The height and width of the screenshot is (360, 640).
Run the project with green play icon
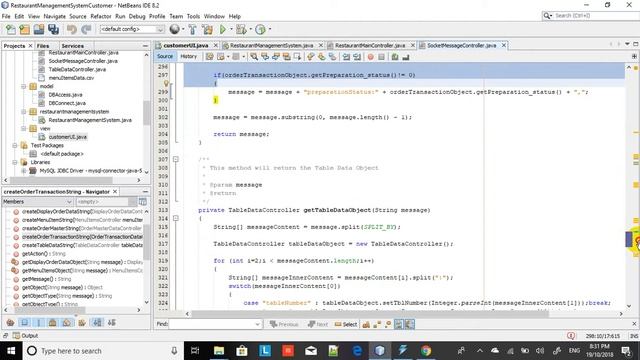click(x=223, y=29)
